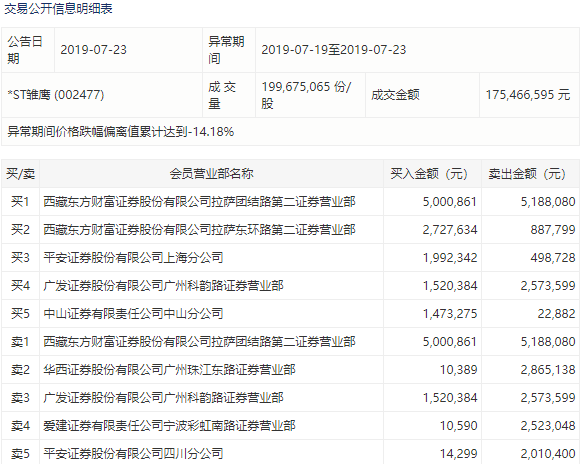Select the 卖2 row label
The image size is (586, 464).
tap(21, 370)
